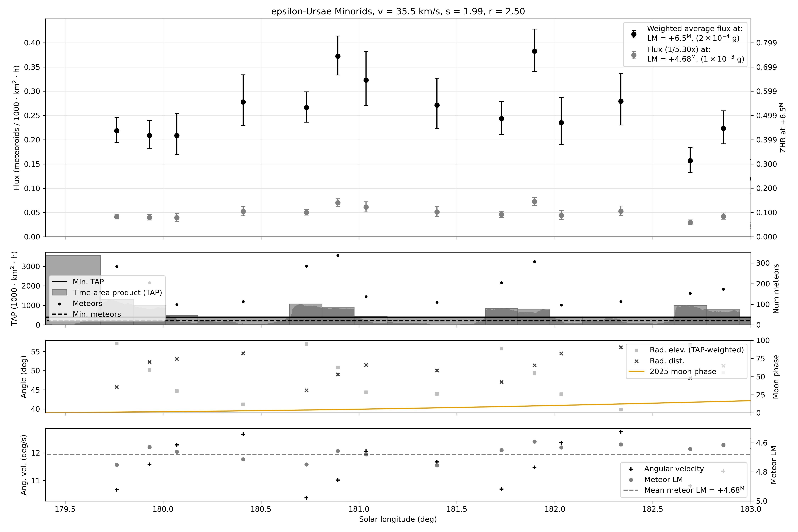Click the Rad. dist. cross legend marker
Viewport: 798px width, 532px height.
(636, 361)
